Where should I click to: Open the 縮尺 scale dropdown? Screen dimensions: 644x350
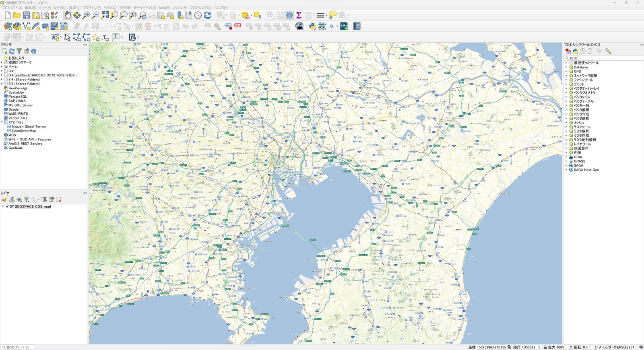coord(539,347)
